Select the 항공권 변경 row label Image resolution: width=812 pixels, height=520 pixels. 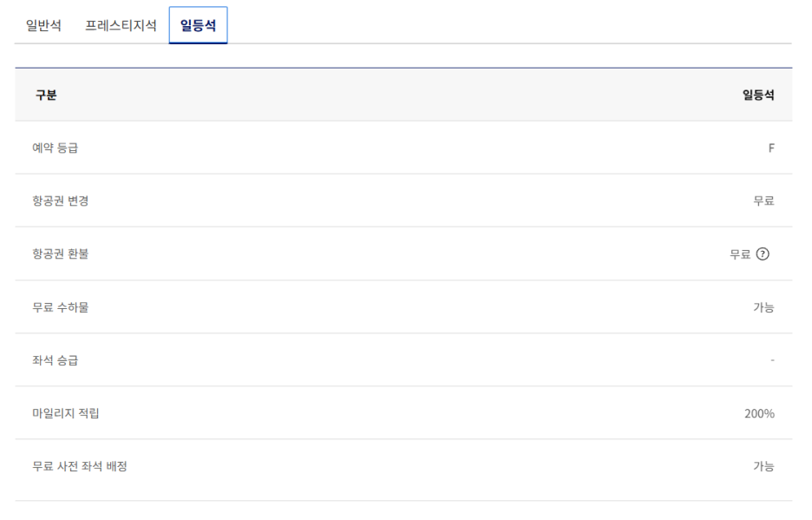(60, 201)
